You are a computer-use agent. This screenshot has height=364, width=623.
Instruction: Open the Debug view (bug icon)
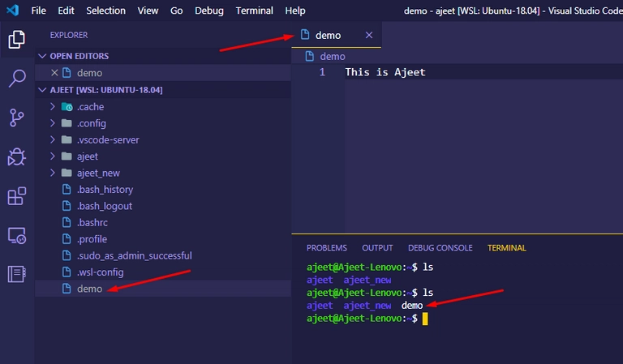(17, 156)
